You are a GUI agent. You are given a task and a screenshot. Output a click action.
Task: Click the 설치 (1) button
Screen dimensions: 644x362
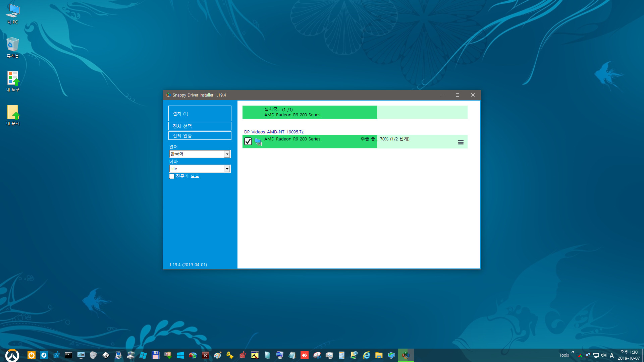pyautogui.click(x=200, y=114)
